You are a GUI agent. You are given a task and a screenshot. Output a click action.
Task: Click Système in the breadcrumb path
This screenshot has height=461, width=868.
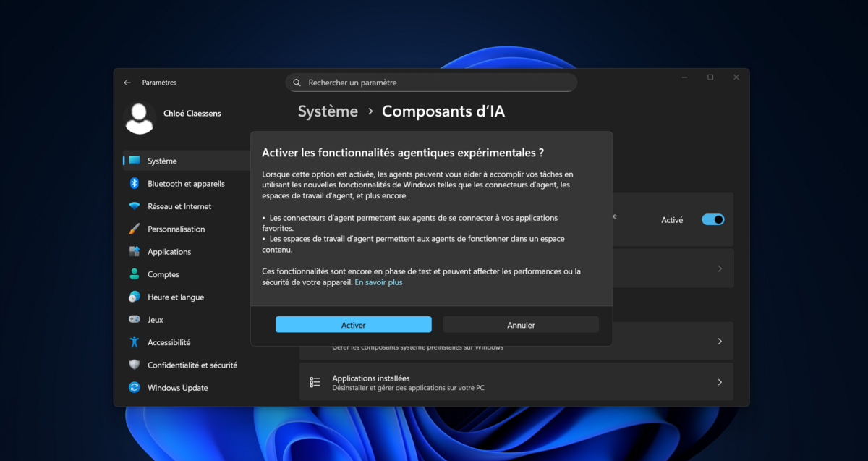(328, 111)
